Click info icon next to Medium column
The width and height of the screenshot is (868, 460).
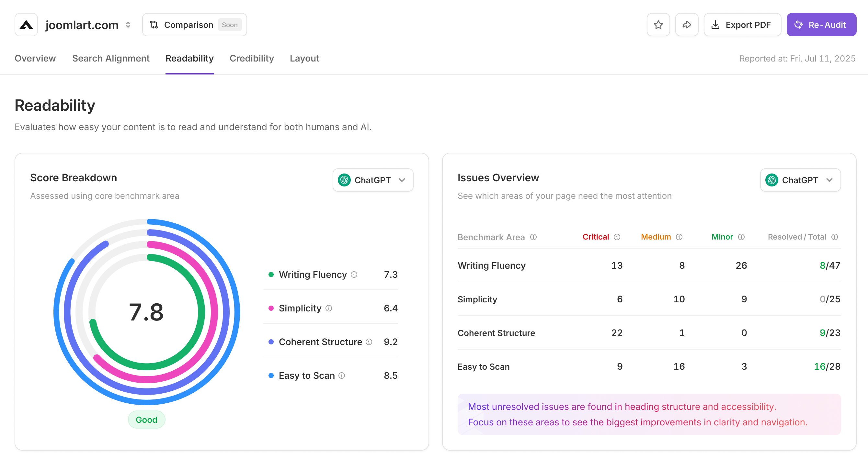point(679,237)
